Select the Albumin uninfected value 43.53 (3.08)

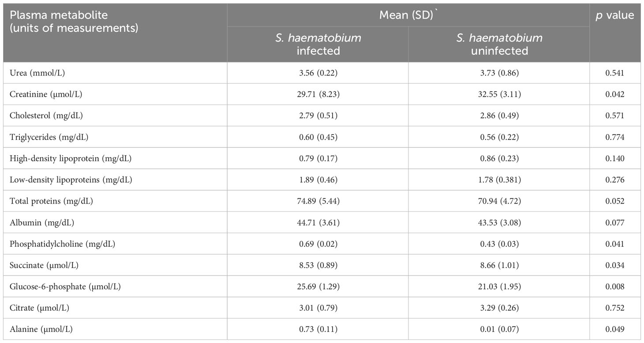click(499, 222)
